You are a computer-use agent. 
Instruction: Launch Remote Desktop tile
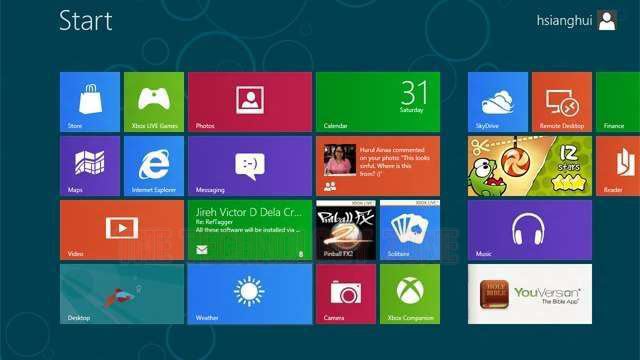click(x=562, y=102)
